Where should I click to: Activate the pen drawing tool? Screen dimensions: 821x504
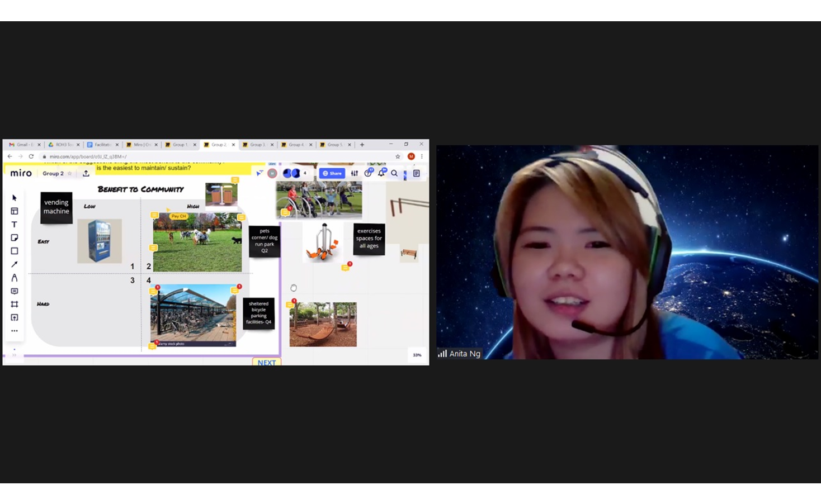point(15,278)
